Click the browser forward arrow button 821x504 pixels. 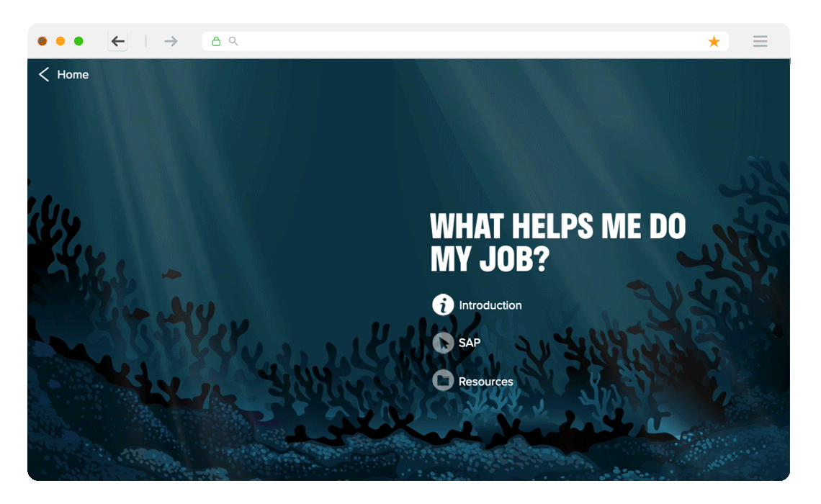point(171,41)
